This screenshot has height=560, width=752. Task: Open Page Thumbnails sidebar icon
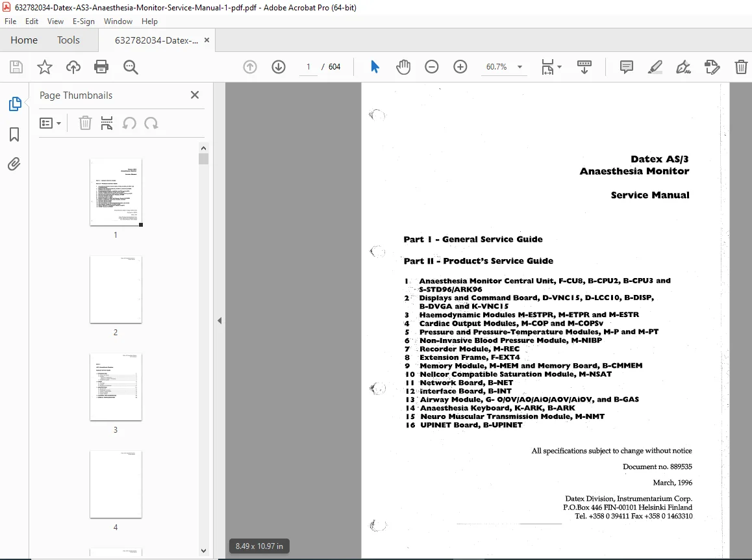tap(15, 104)
